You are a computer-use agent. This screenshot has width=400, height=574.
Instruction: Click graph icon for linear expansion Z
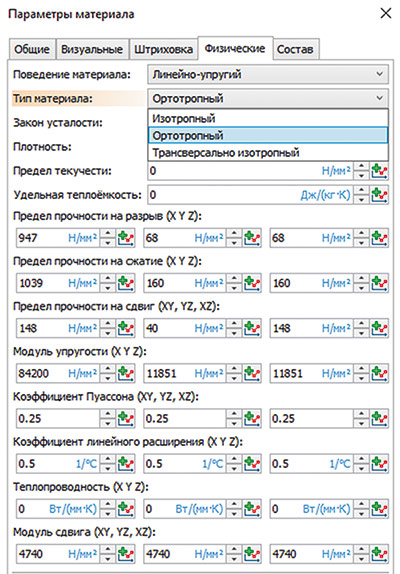tap(379, 464)
